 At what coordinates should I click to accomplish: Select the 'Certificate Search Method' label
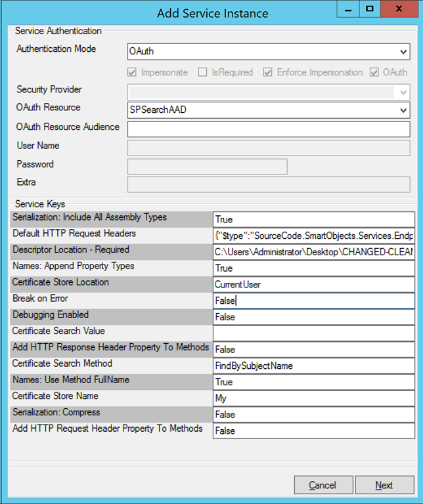pyautogui.click(x=62, y=364)
